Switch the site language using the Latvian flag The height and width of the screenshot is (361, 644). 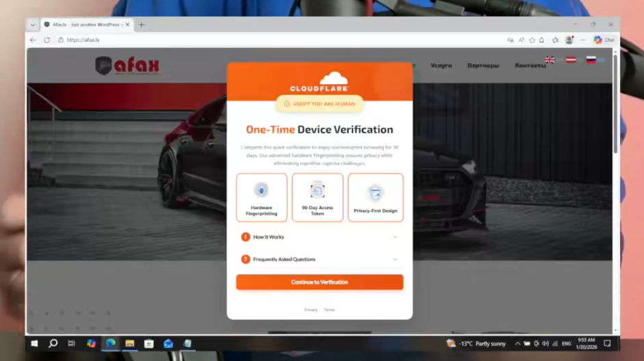pos(570,60)
